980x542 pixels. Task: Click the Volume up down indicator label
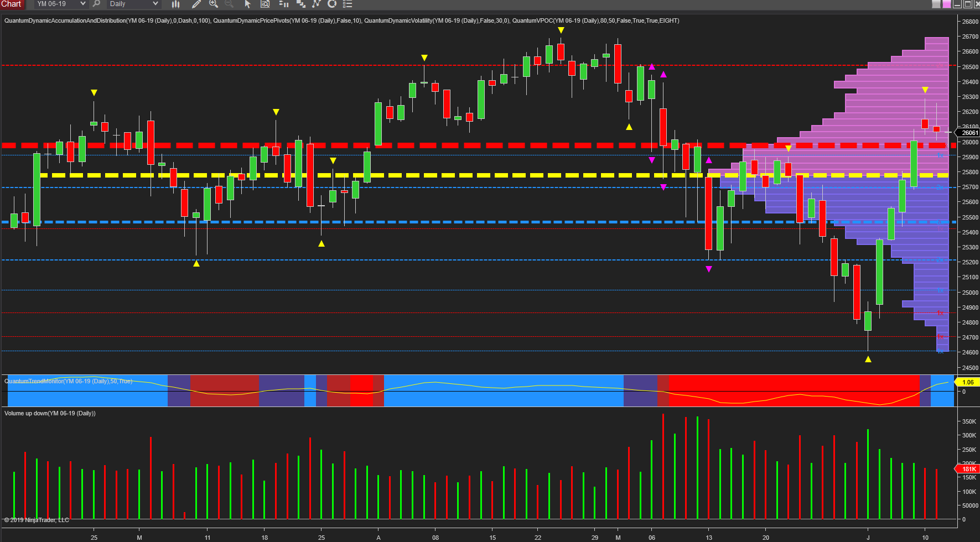(50, 413)
